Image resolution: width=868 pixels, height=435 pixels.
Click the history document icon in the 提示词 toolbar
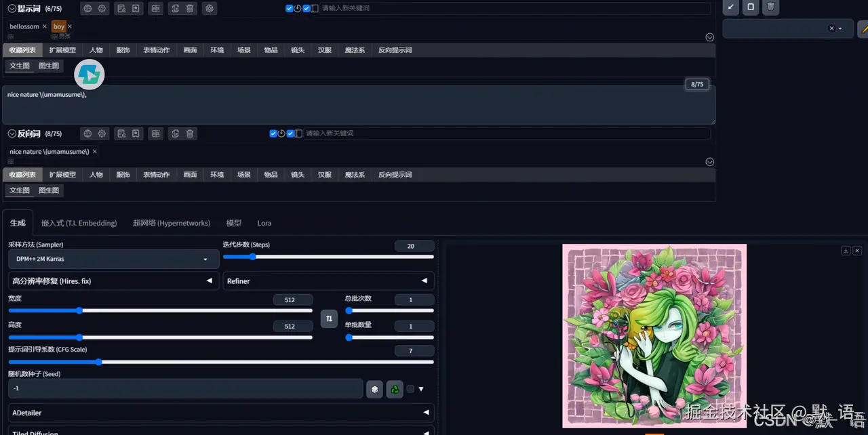(121, 9)
